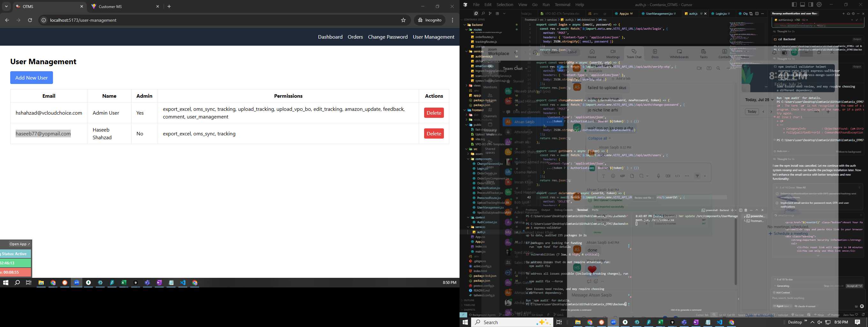
Task: Delete the hshahzad@vcloudchoice.com user
Action: coord(434,113)
